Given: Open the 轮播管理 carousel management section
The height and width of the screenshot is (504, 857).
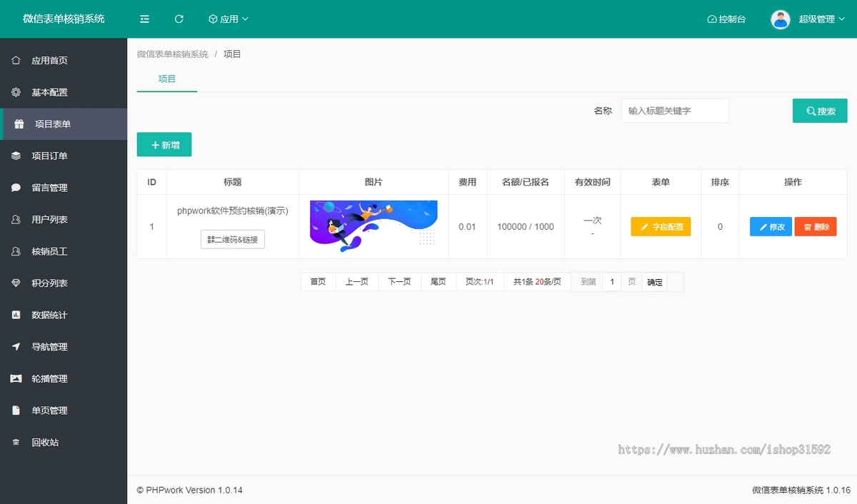Looking at the screenshot, I should 47,378.
